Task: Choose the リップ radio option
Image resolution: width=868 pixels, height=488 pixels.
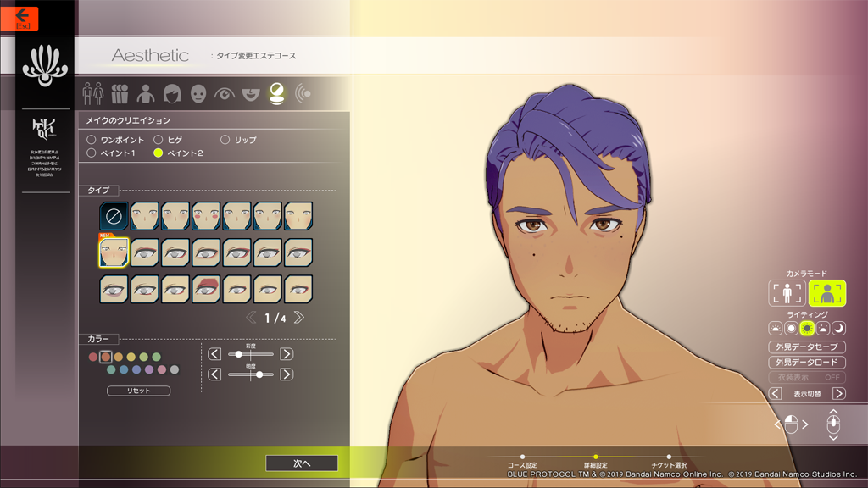Action: click(225, 140)
